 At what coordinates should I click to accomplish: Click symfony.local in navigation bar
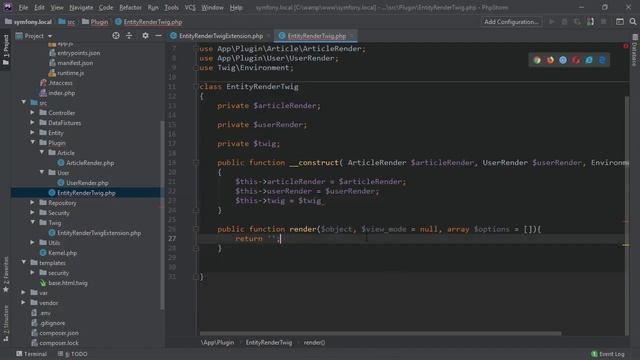tap(33, 22)
